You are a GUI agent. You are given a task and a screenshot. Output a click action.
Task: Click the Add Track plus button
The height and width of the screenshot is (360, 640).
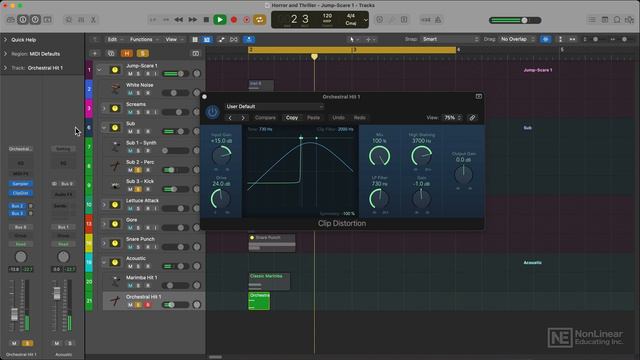point(95,53)
